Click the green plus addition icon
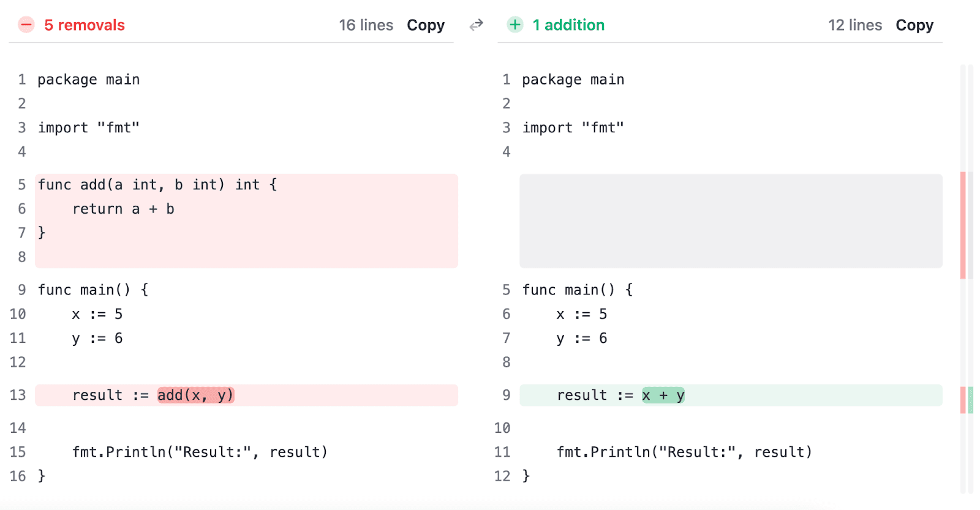 coord(515,25)
